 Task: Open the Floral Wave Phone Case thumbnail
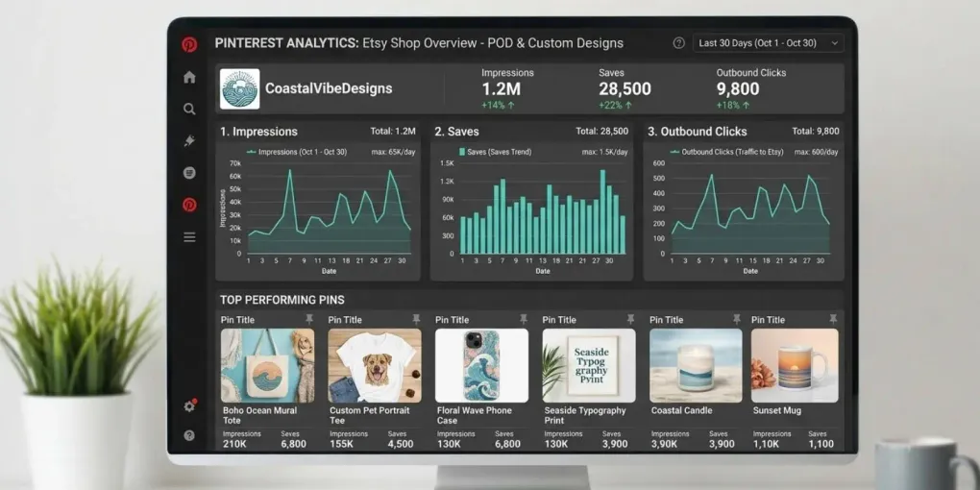coord(482,366)
